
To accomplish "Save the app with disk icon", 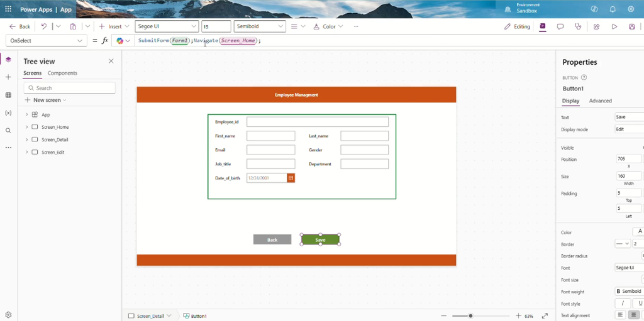I will [632, 26].
